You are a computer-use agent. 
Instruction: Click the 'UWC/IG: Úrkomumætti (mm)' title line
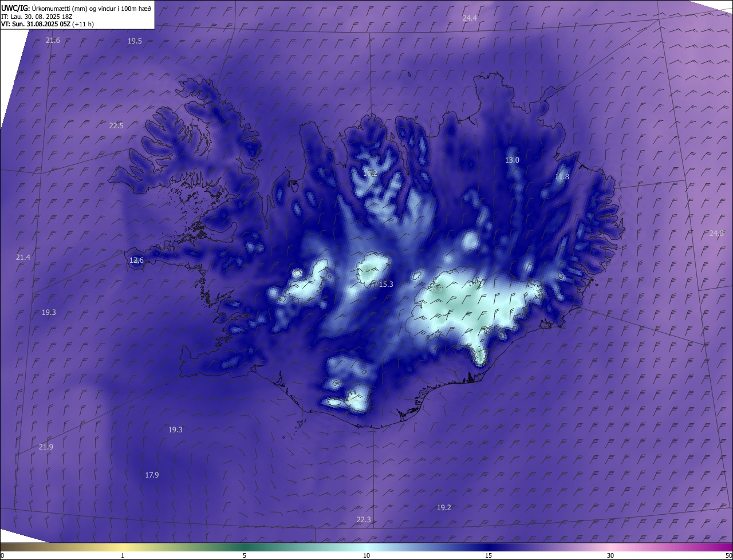(76, 9)
